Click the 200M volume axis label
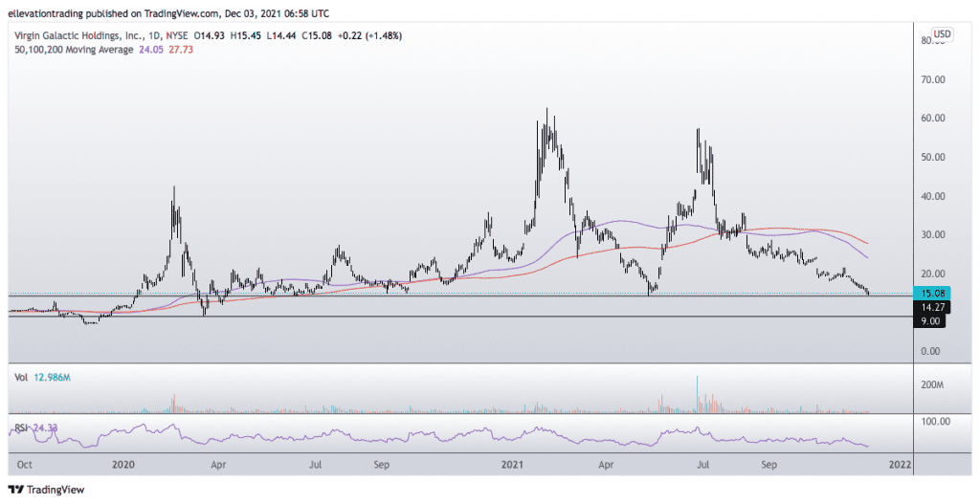The image size is (980, 504). [932, 385]
